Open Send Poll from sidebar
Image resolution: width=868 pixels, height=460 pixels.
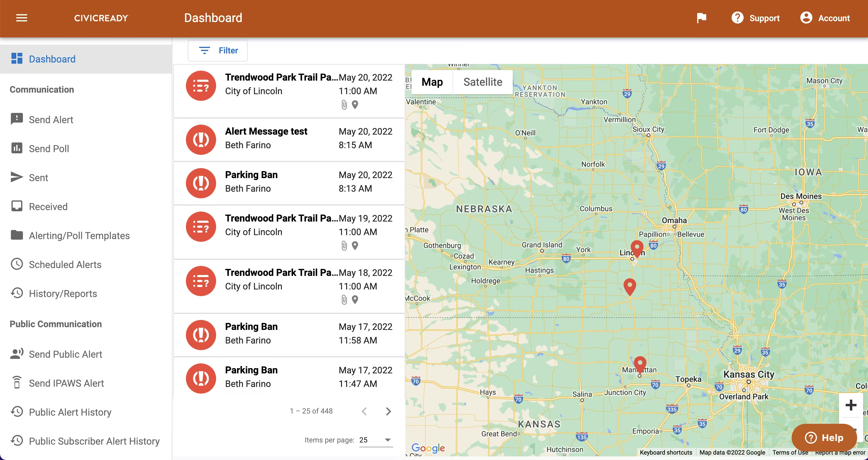(49, 148)
